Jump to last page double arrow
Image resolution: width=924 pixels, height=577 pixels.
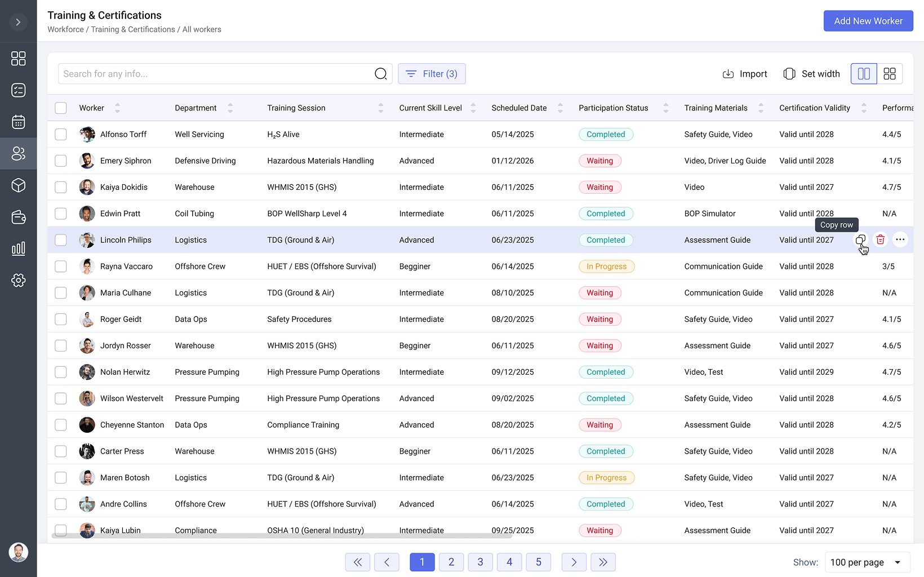(x=603, y=562)
